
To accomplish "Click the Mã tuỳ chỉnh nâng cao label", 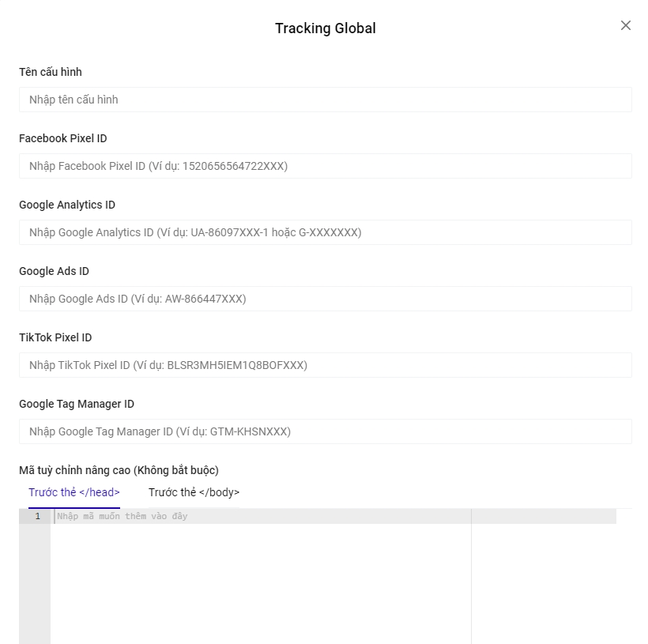I will 119,470.
